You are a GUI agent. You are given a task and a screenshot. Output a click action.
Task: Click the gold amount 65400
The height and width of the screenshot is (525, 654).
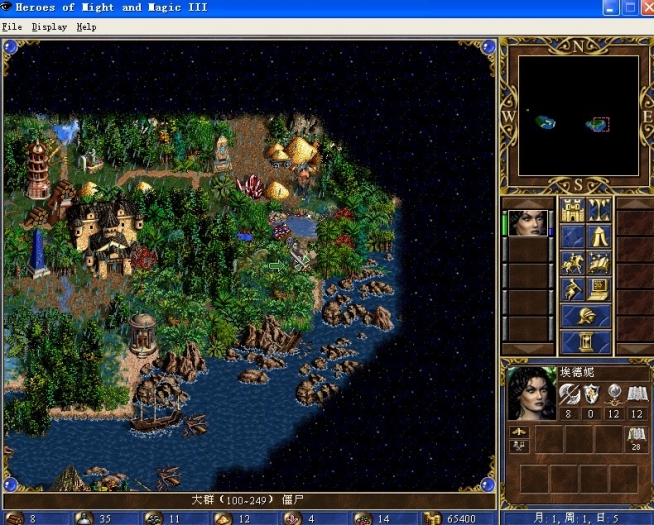coord(461,519)
